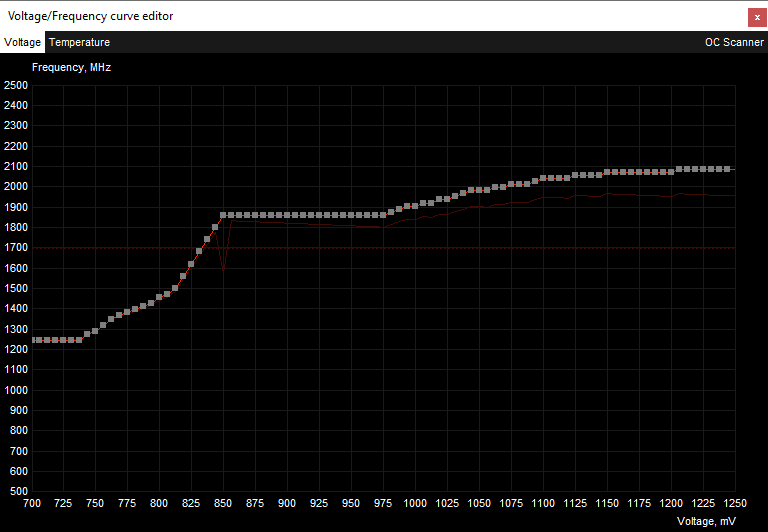
Task: Select the curve point at 1175 mV
Action: click(639, 172)
